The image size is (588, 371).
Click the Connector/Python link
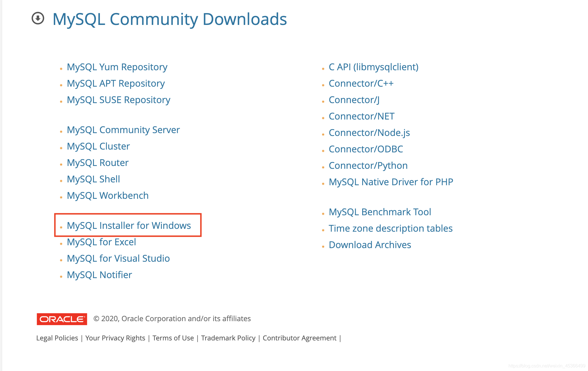click(x=368, y=166)
